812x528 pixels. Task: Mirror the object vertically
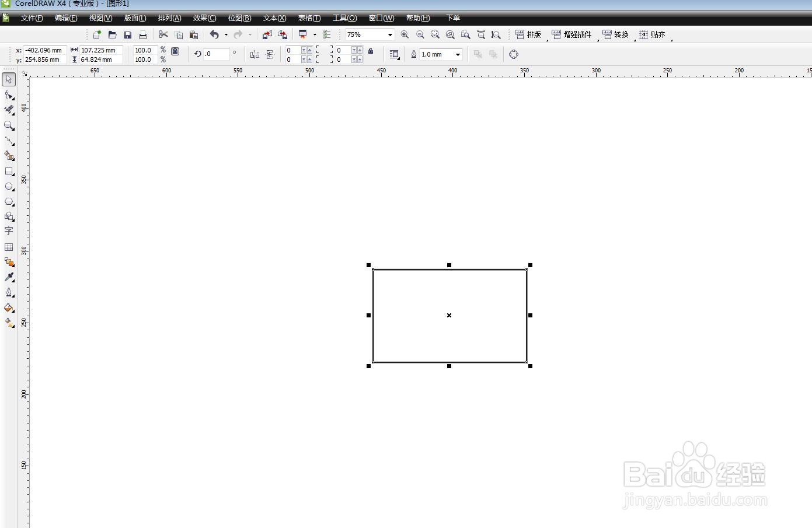tap(270, 54)
